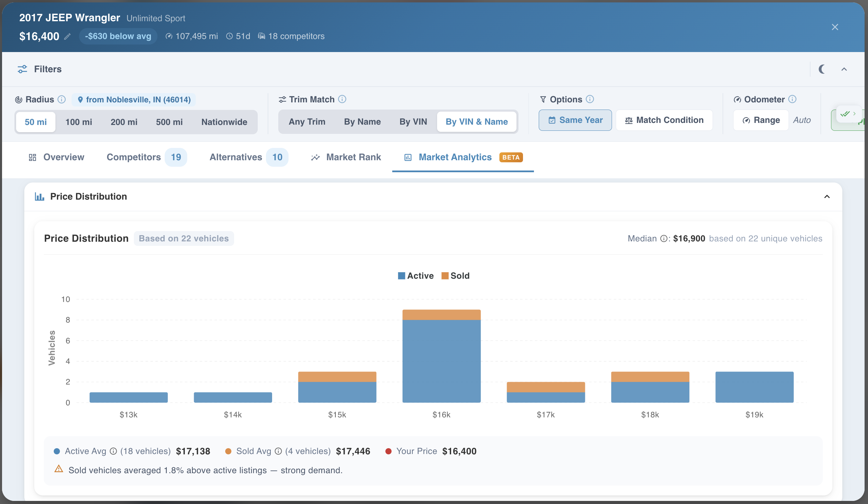The width and height of the screenshot is (868, 504).
Task: Click Based on 22 vehicles badge
Action: [183, 239]
